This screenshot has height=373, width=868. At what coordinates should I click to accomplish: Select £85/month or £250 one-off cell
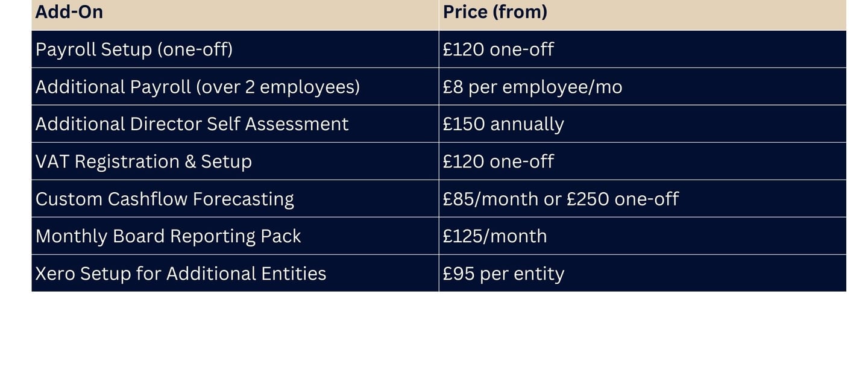[643, 199]
